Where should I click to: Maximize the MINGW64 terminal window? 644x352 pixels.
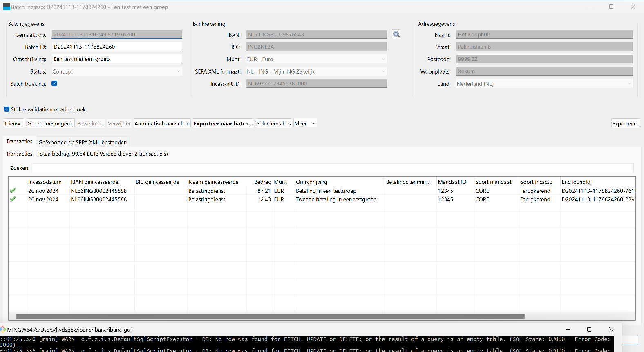click(589, 330)
